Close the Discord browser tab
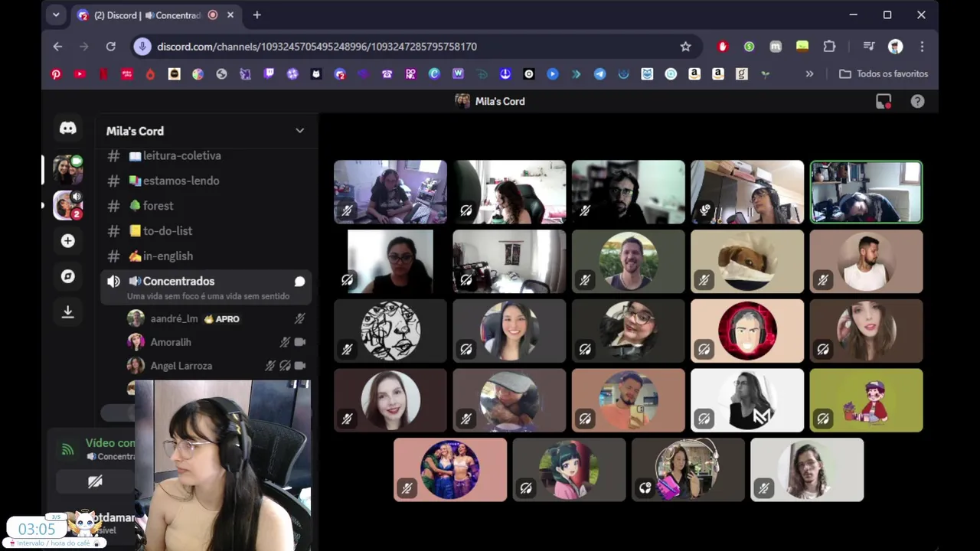This screenshot has width=980, height=551. coord(230,15)
